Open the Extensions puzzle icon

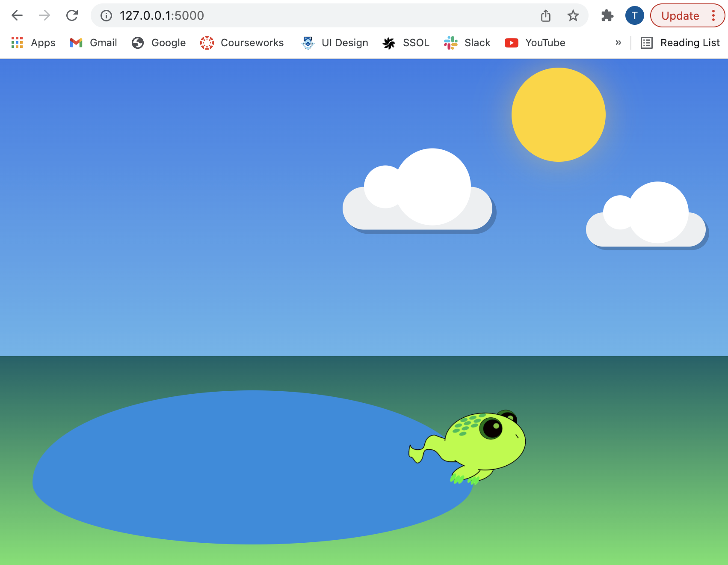click(607, 16)
